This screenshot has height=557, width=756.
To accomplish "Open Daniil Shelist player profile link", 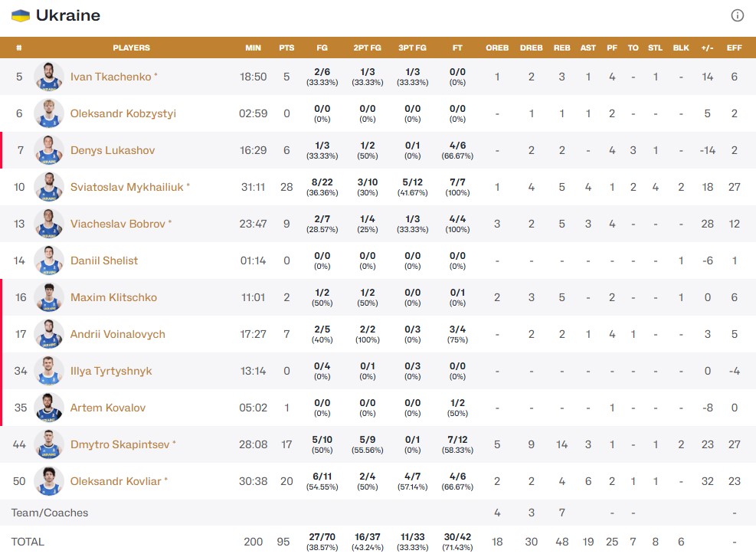I will [x=104, y=260].
